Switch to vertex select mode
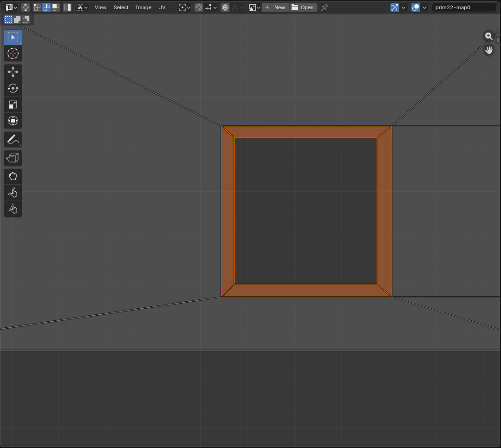Viewport: 501px width, 448px height. click(x=37, y=7)
